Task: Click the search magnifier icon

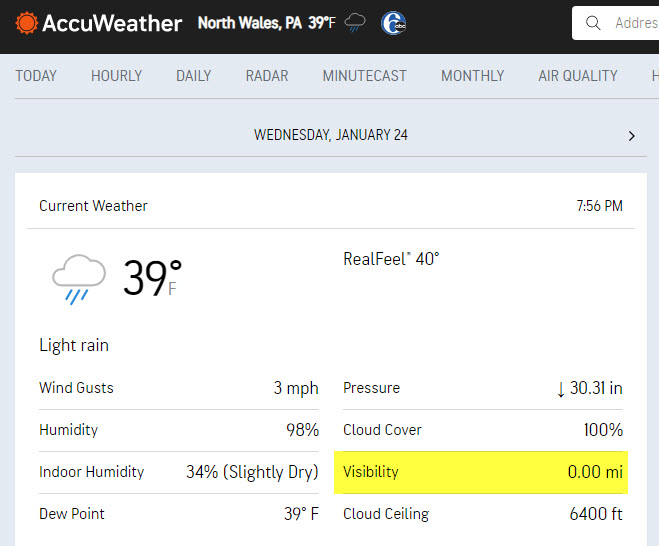Action: [x=593, y=23]
